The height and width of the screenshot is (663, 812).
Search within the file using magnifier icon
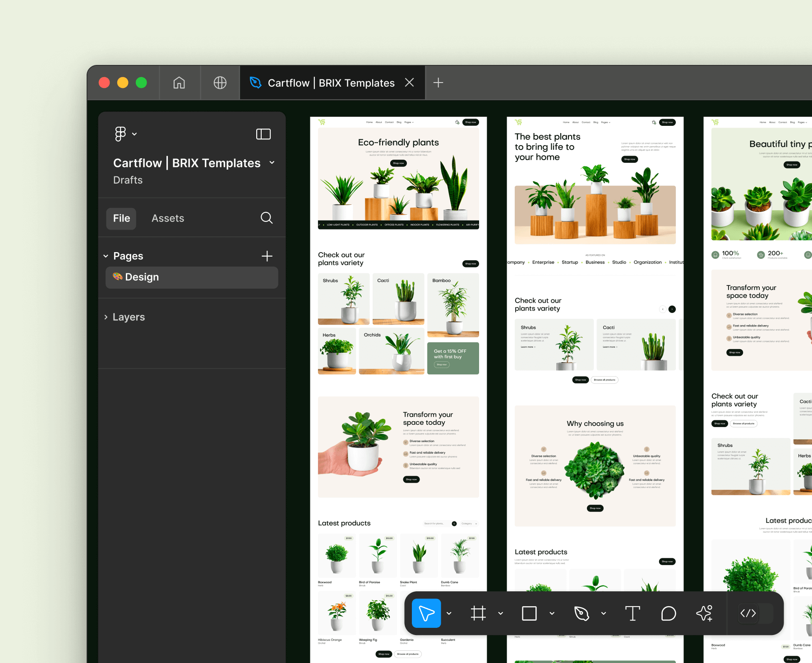[x=267, y=218]
